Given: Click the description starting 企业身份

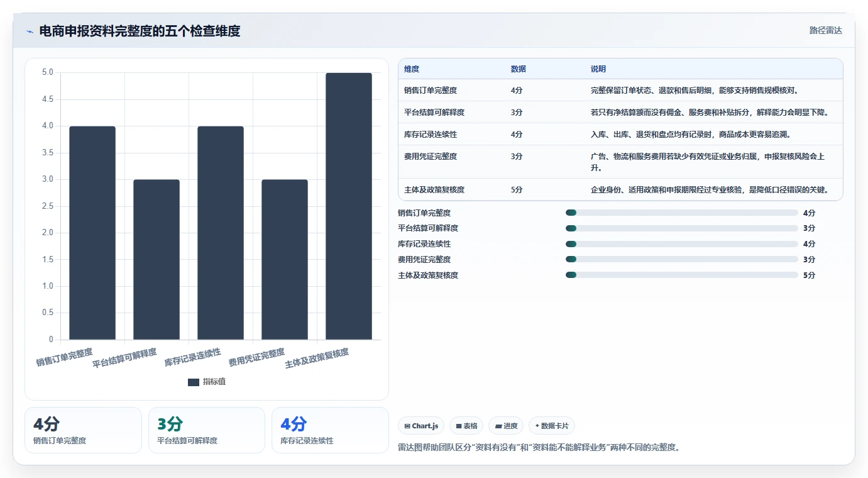Looking at the screenshot, I should [710, 190].
